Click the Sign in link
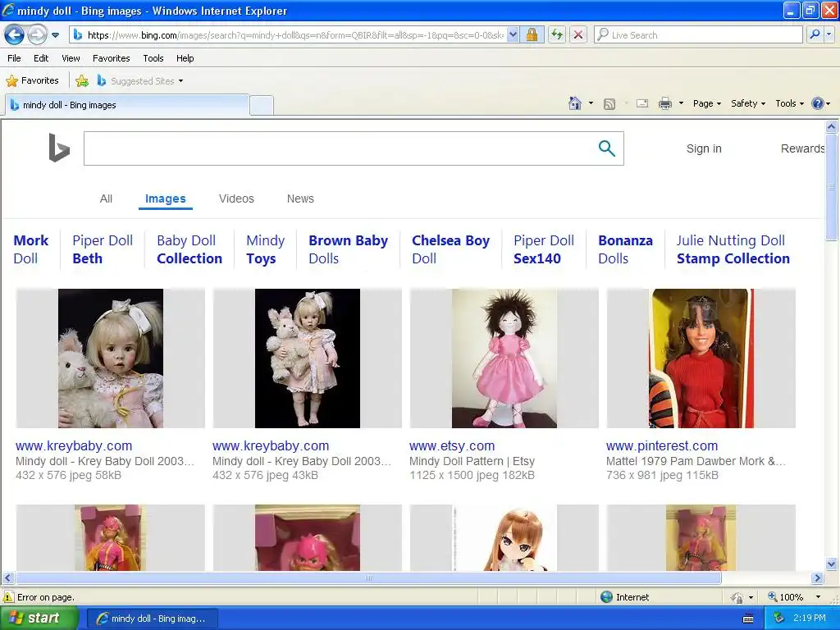 pyautogui.click(x=704, y=149)
